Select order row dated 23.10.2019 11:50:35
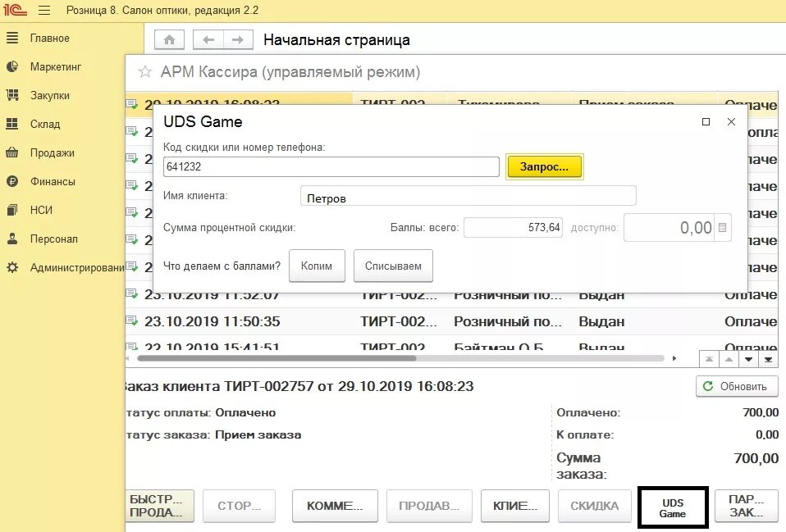786x532 pixels. click(x=451, y=321)
